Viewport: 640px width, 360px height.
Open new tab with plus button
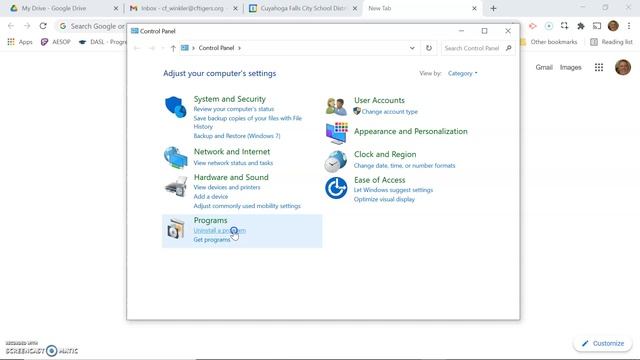click(493, 8)
